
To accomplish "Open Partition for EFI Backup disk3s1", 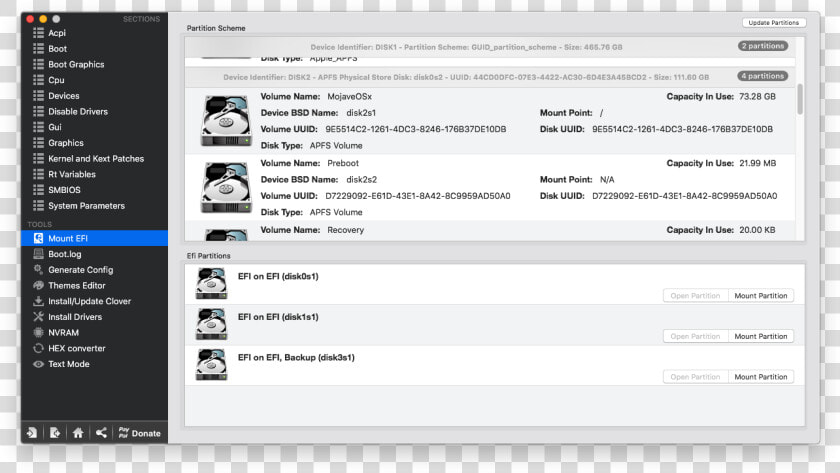I will (x=695, y=377).
